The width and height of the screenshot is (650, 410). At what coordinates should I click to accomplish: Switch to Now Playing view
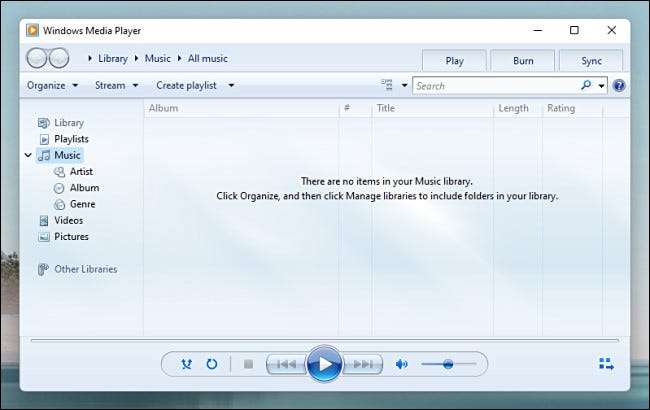[606, 364]
